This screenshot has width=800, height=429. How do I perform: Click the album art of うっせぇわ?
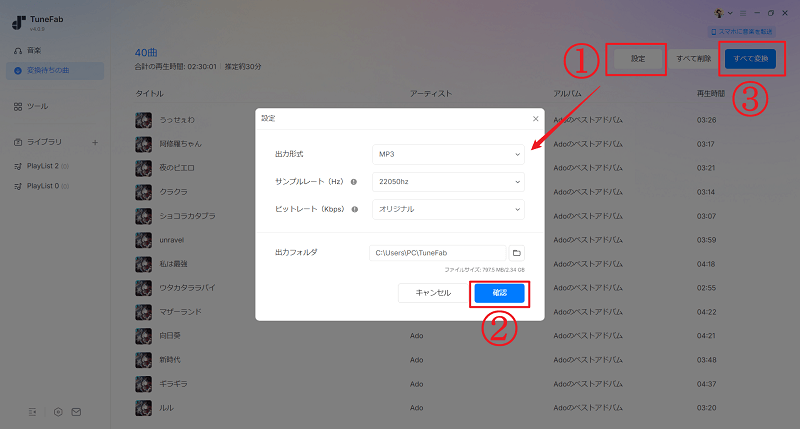click(143, 120)
